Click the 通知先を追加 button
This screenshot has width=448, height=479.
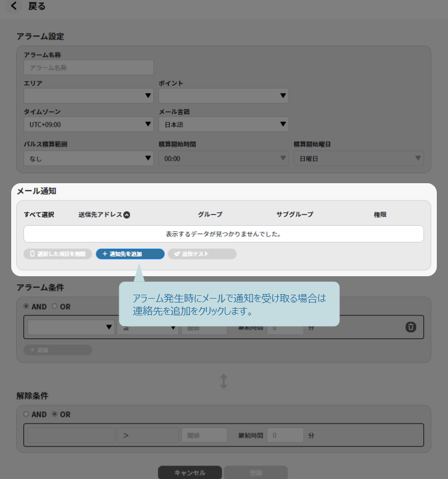(x=130, y=254)
